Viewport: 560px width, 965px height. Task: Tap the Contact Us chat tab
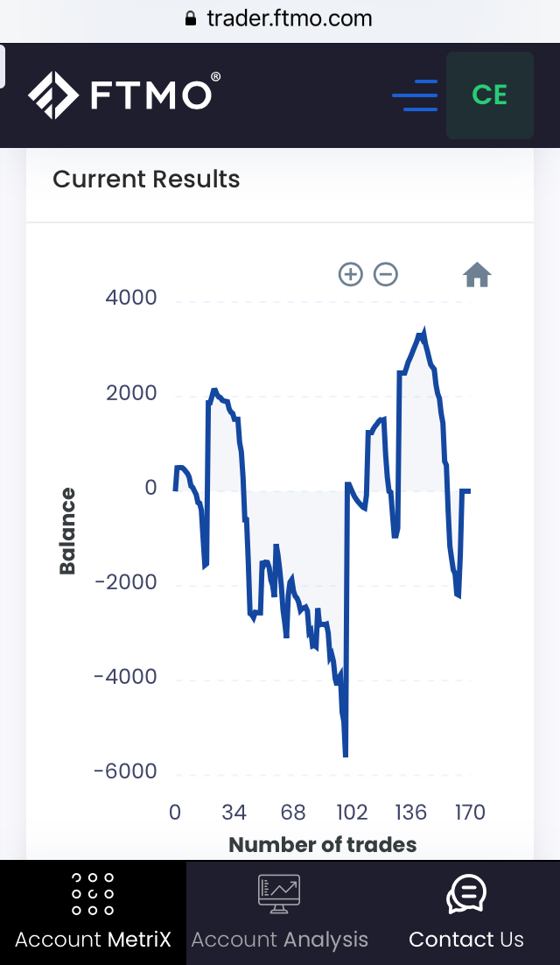[465, 912]
